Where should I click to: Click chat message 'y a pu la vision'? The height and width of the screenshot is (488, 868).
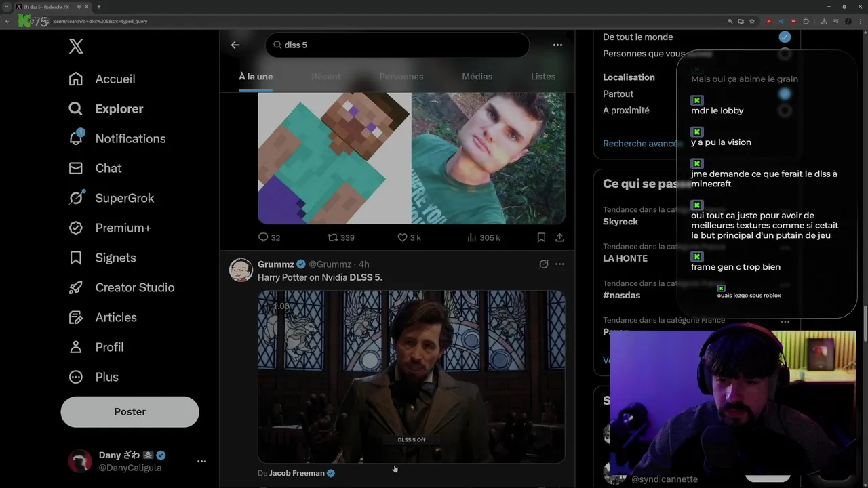coord(721,142)
